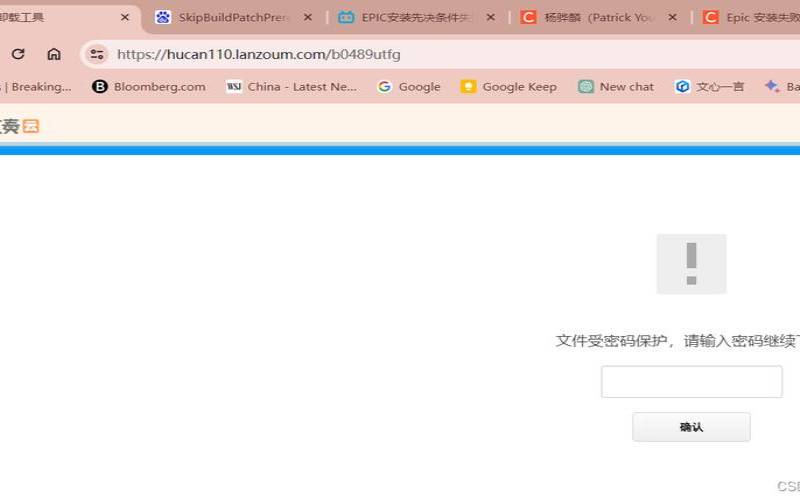Screen dimensions: 800x500
Task: Click the New chat ChatGPT favicon
Action: [586, 87]
